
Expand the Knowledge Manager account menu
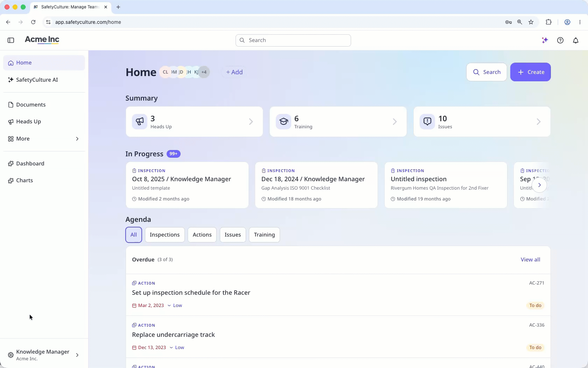coord(44,355)
